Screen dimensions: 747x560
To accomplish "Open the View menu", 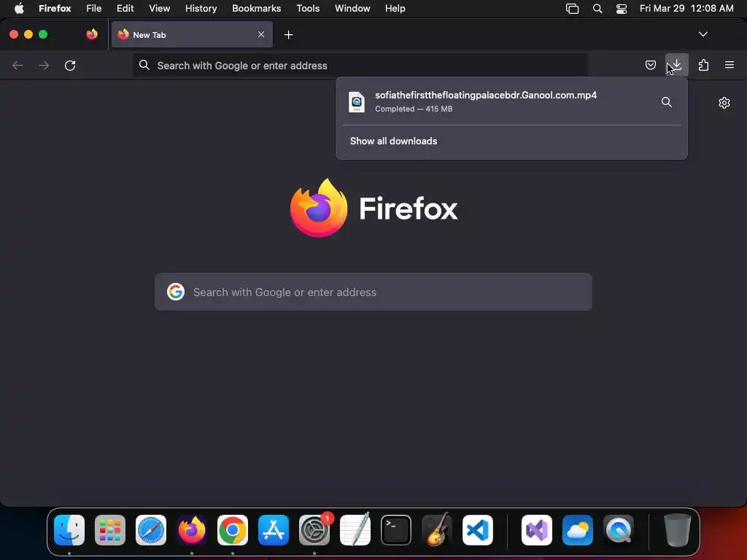I will [159, 8].
